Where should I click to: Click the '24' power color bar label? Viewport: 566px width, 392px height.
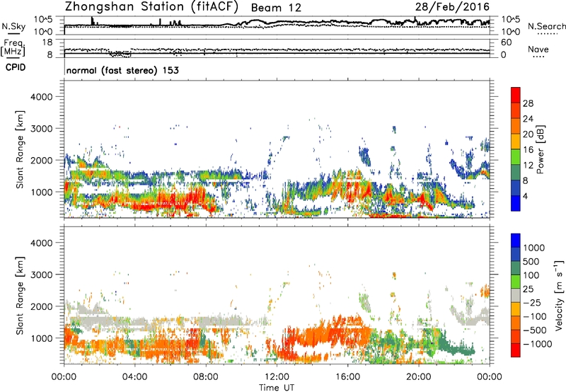(x=528, y=119)
